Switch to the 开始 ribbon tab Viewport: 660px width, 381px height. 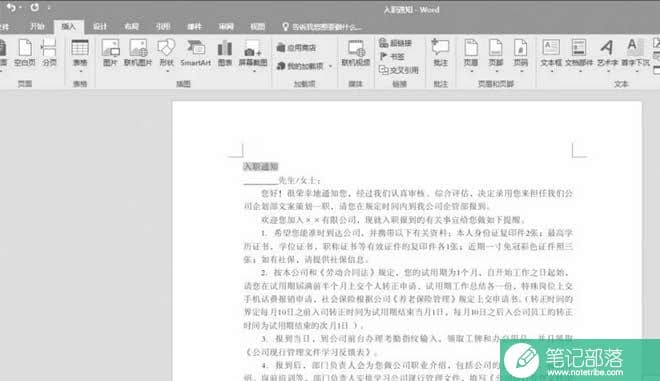click(x=37, y=27)
